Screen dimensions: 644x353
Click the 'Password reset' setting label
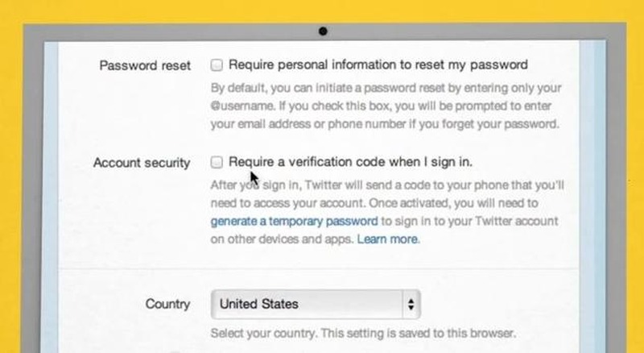pos(145,65)
